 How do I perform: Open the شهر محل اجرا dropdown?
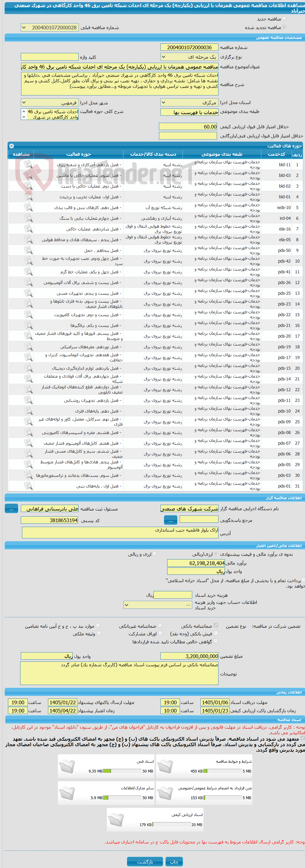(x=50, y=103)
